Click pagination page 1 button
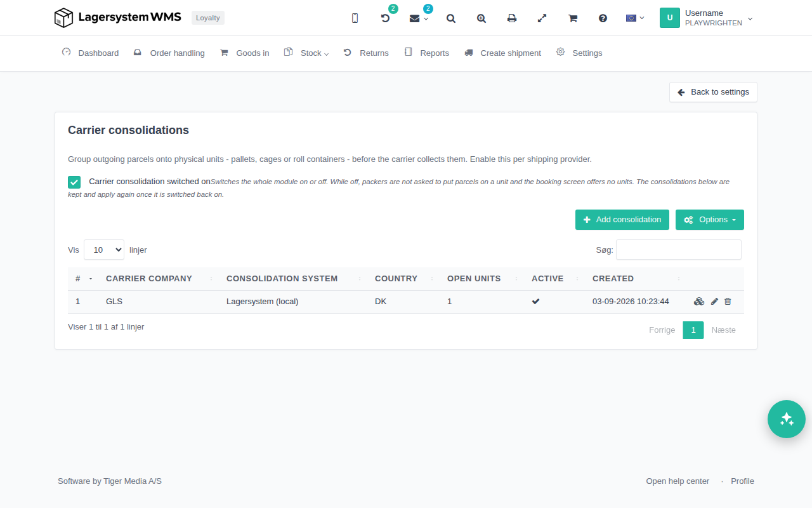The height and width of the screenshot is (508, 812). (693, 330)
